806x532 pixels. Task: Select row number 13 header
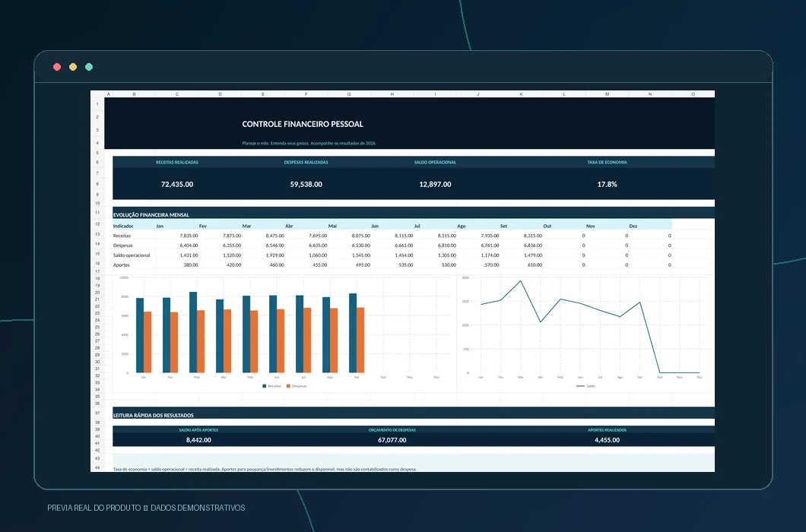coord(97,234)
